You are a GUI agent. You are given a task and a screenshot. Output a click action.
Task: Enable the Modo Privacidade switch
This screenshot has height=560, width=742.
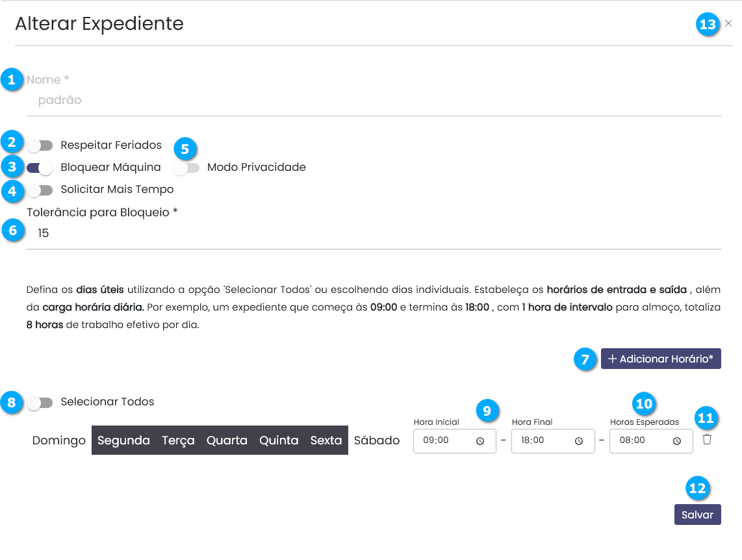click(186, 168)
